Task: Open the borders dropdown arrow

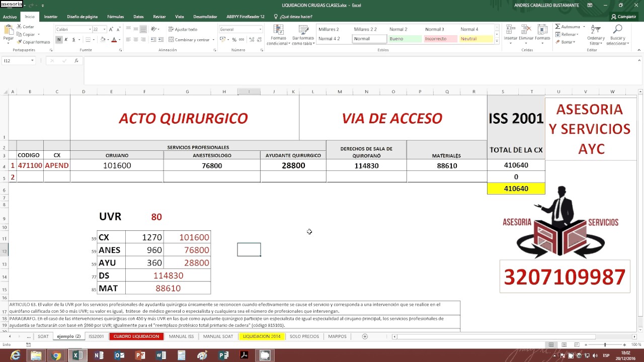Action: point(95,40)
